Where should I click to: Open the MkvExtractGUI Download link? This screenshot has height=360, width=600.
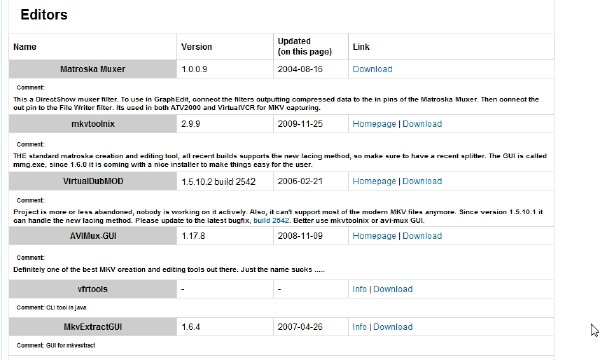point(393,327)
